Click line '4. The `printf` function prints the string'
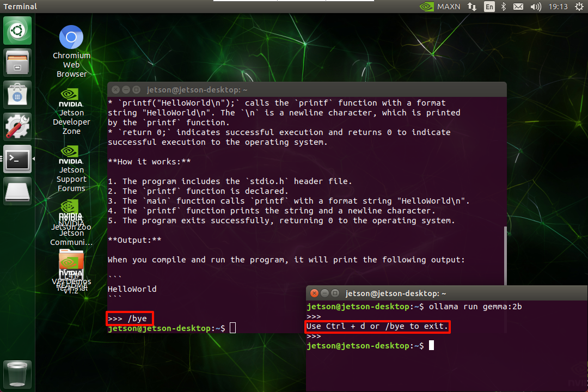588x392 pixels. tap(272, 211)
